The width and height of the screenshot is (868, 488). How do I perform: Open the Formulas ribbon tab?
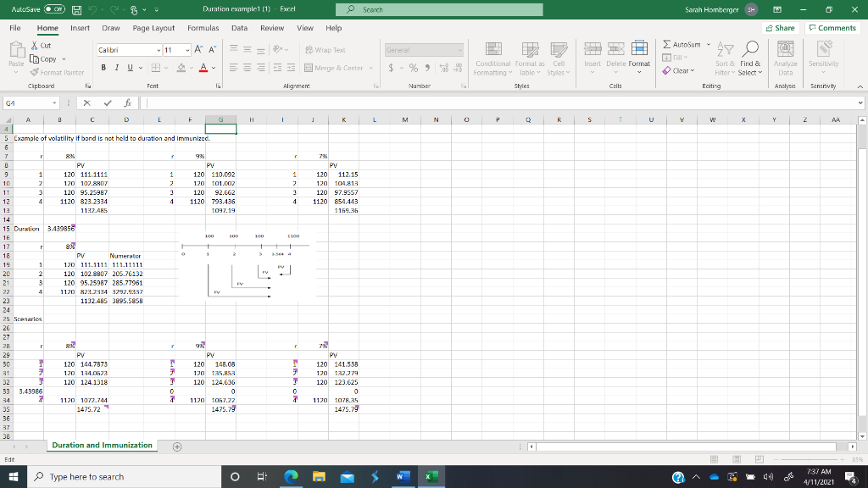tap(203, 28)
